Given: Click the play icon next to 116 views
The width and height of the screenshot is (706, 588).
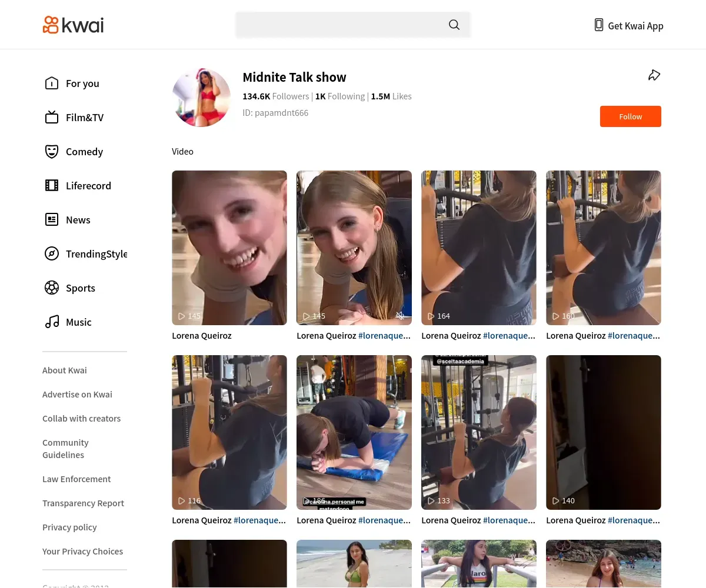Looking at the screenshot, I should click(182, 501).
